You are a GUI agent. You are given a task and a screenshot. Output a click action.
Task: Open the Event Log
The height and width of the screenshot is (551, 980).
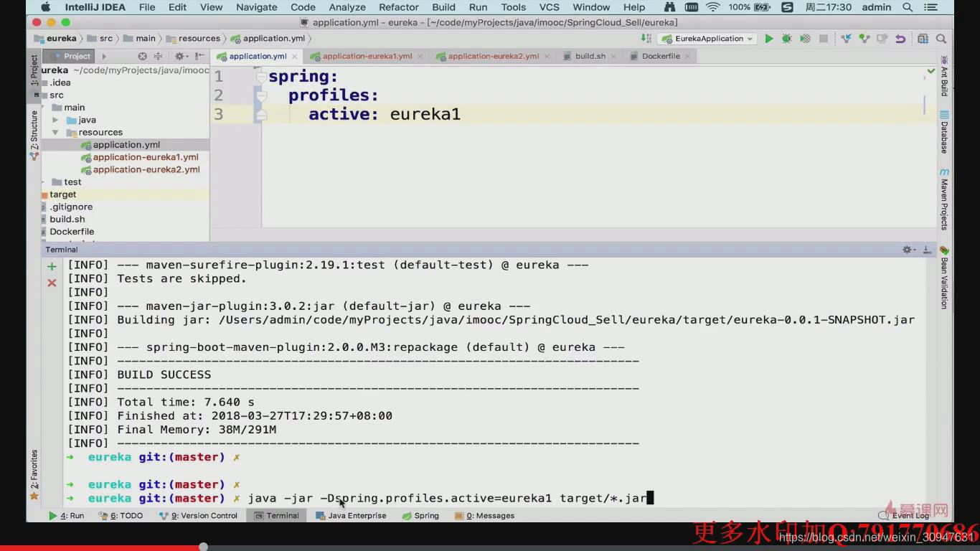coord(905,515)
